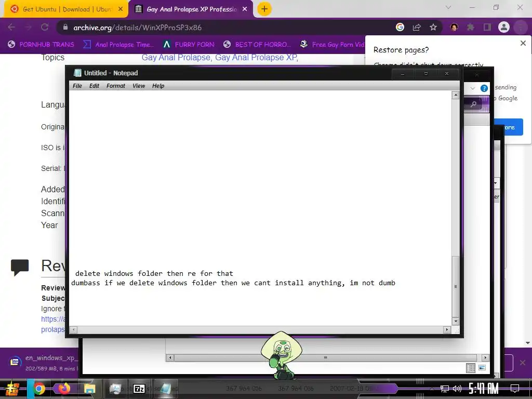
Task: Click the avatar face extension icon
Action: tap(454, 27)
